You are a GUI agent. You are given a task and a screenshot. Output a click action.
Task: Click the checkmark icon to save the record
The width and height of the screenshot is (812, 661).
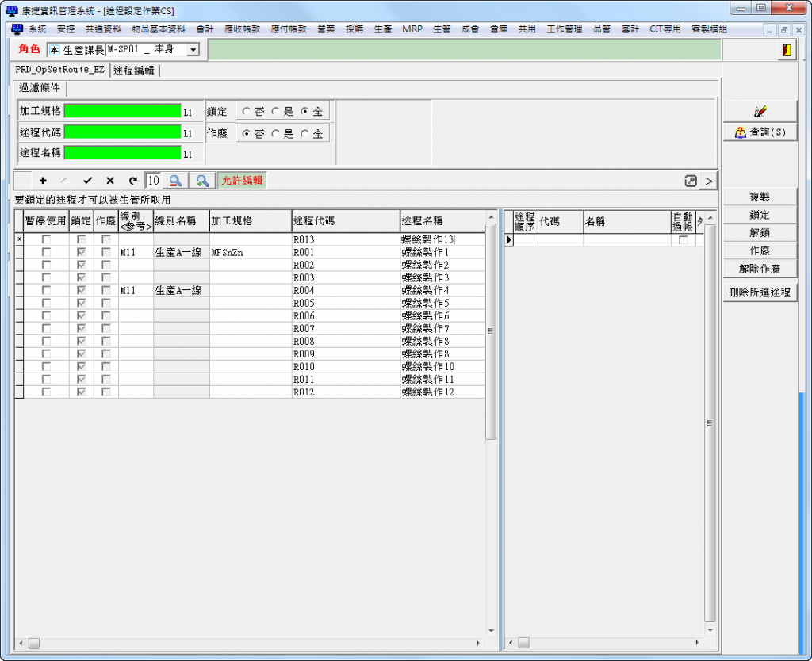point(88,181)
